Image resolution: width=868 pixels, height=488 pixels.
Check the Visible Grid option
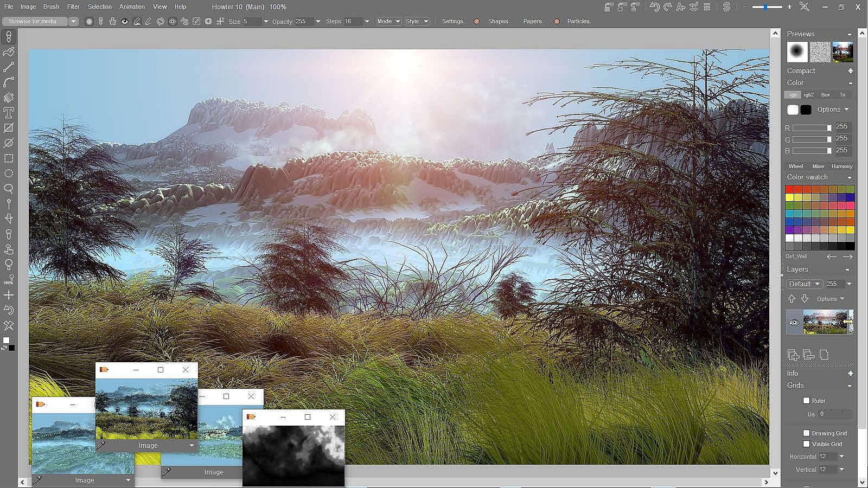[x=806, y=444]
